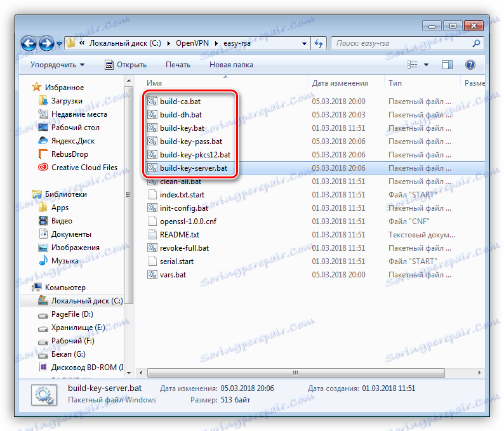The width and height of the screenshot is (504, 431).
Task: Go back using the Back arrow button
Action: click(29, 43)
